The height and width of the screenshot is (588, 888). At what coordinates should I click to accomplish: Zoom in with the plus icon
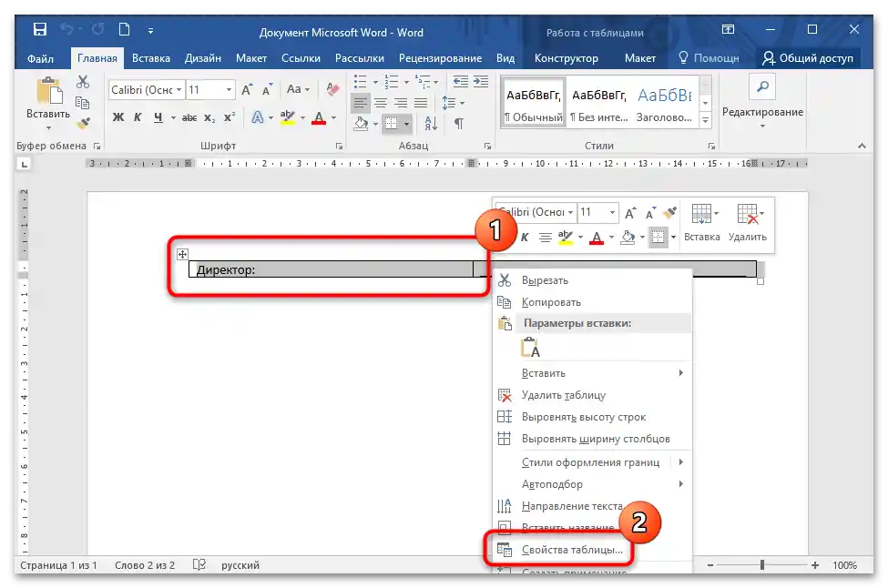[x=814, y=565]
